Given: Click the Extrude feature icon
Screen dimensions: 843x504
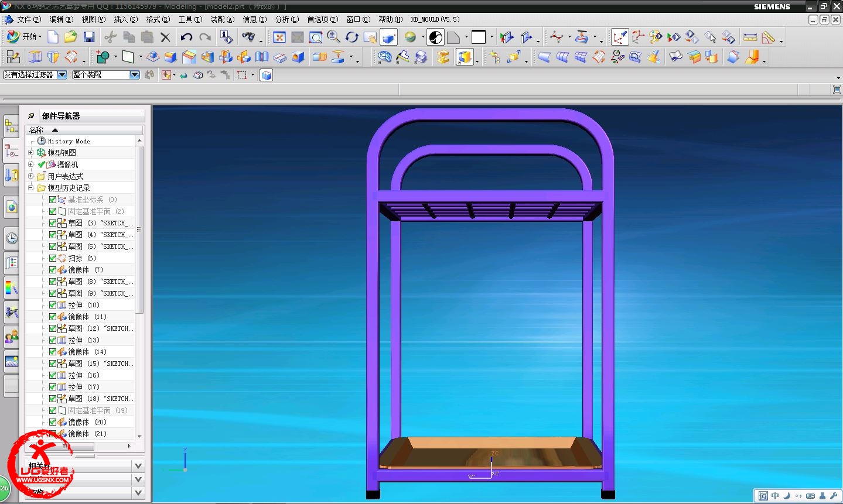Looking at the screenshot, I should pos(35,57).
